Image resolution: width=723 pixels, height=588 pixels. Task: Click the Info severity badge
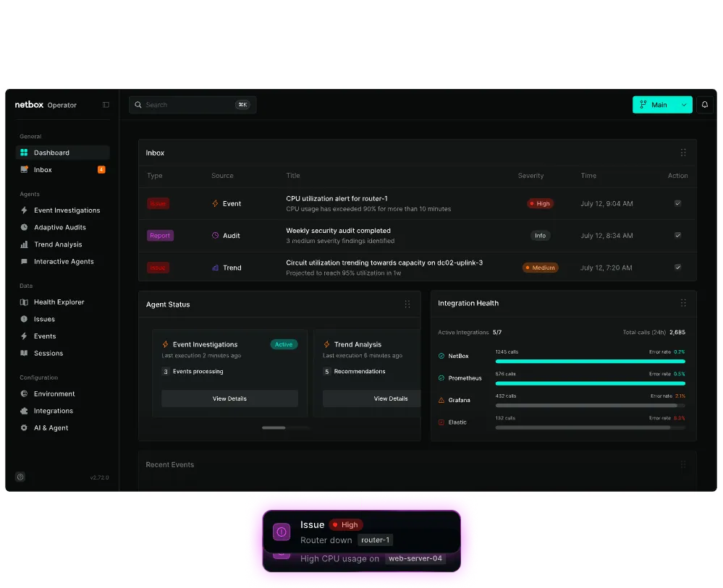point(540,236)
